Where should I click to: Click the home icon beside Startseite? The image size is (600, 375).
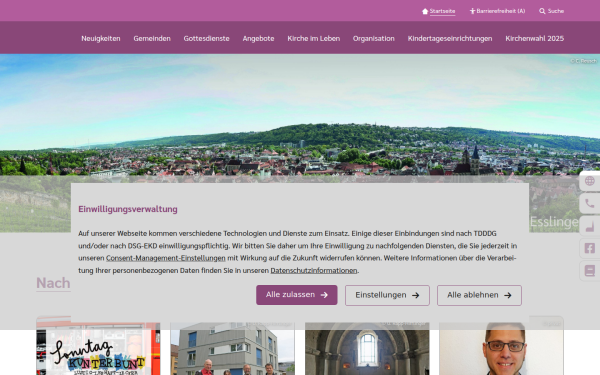tap(425, 11)
